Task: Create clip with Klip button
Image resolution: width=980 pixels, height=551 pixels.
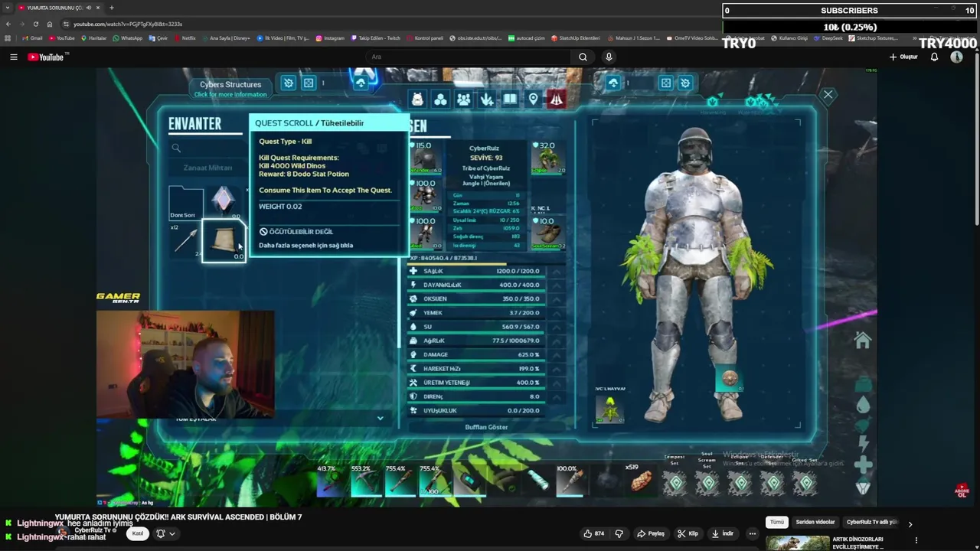Action: (x=688, y=533)
